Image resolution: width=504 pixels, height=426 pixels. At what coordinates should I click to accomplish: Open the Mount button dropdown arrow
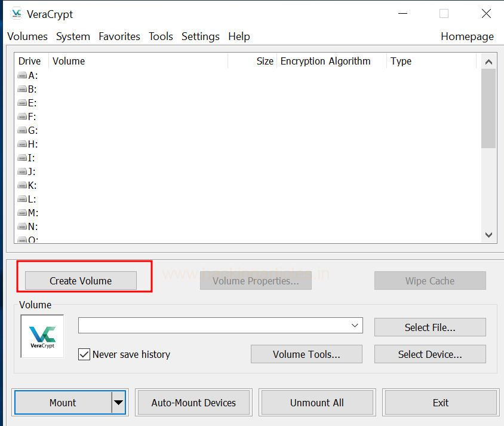point(119,402)
